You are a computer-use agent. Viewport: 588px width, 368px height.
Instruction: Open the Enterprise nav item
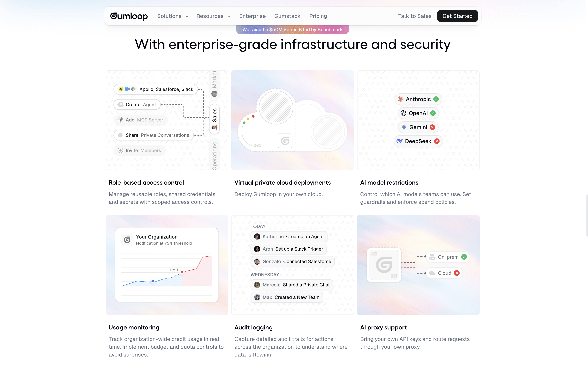tap(252, 16)
